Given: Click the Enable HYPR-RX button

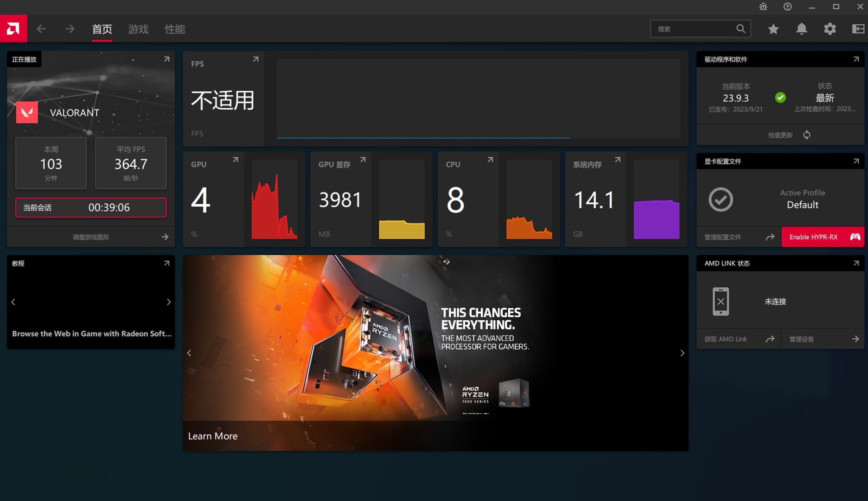Looking at the screenshot, I should pyautogui.click(x=823, y=237).
